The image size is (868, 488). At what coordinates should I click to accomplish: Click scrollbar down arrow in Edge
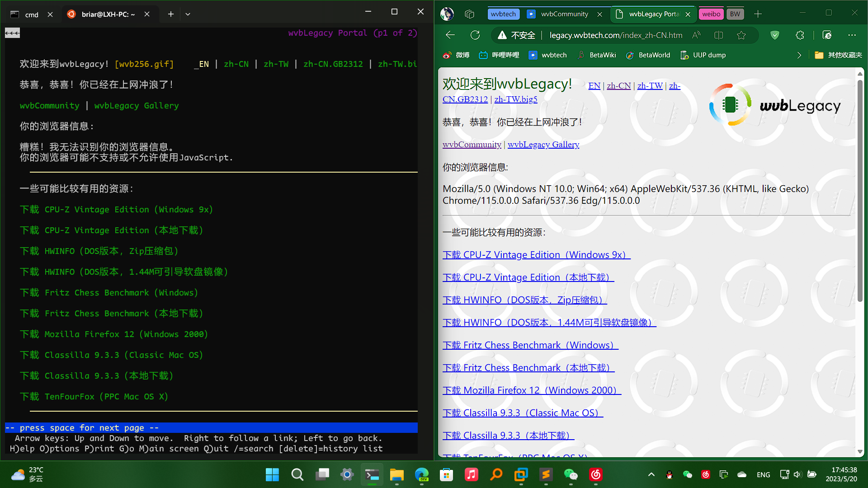click(x=860, y=451)
